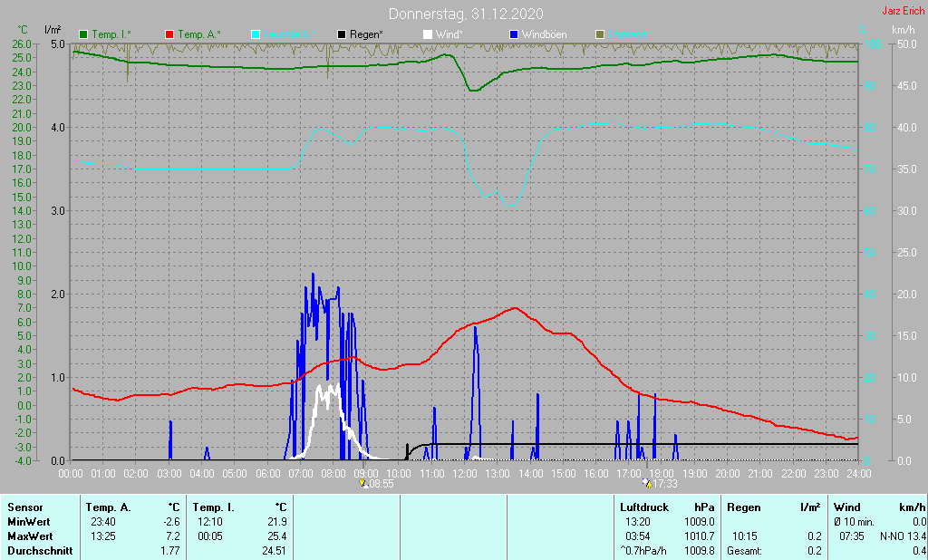Click the MaxWert row label
Screen dimensions: 928x560
pos(30,536)
